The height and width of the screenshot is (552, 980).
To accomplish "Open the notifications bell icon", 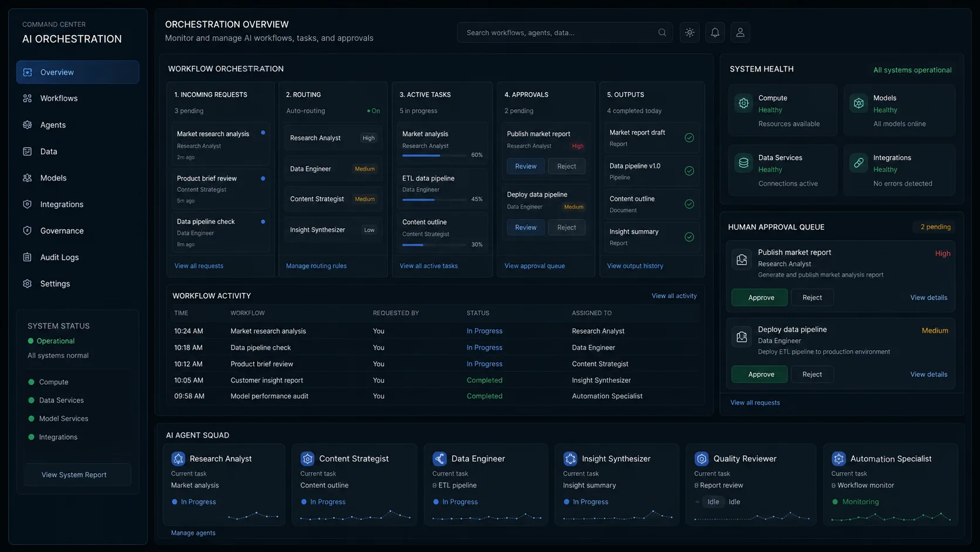I will (x=715, y=33).
